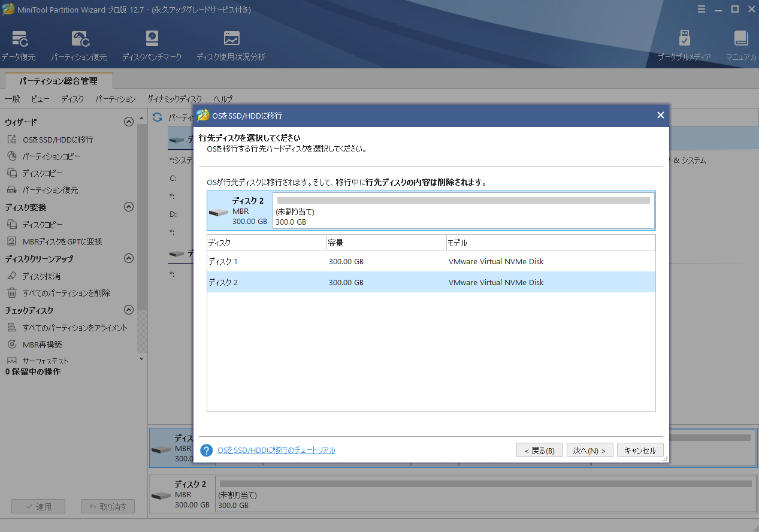Launch ディスクベンチマーク from toolbar
Viewport: 759px width, 532px height.
(x=152, y=46)
